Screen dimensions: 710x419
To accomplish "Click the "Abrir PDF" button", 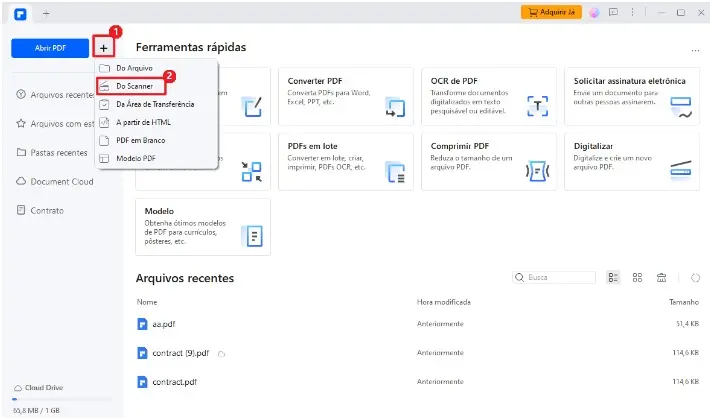I will (50, 48).
